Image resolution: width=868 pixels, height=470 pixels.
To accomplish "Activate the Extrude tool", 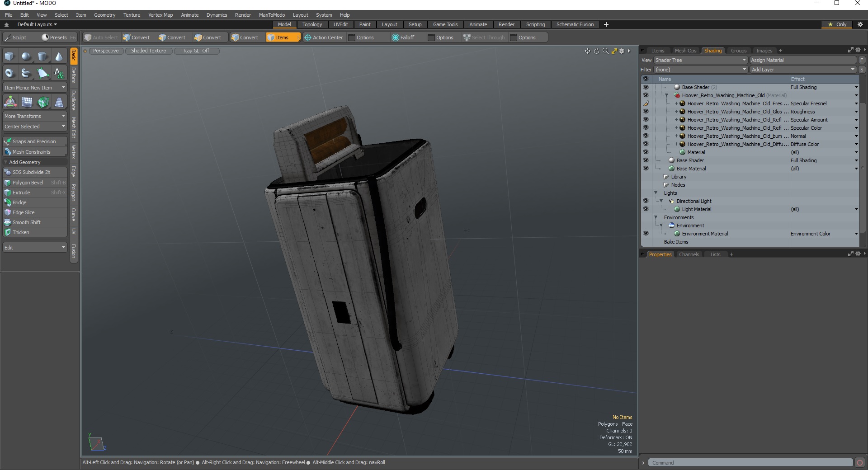I will (x=35, y=193).
